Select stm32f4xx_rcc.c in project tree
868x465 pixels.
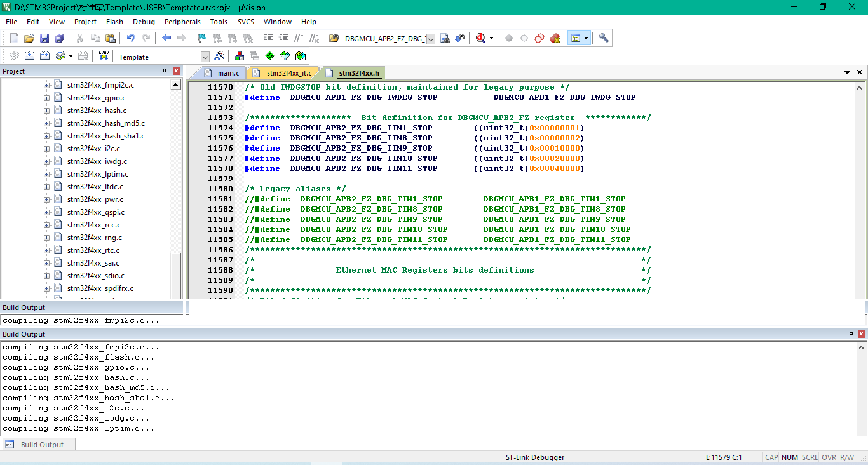93,225
